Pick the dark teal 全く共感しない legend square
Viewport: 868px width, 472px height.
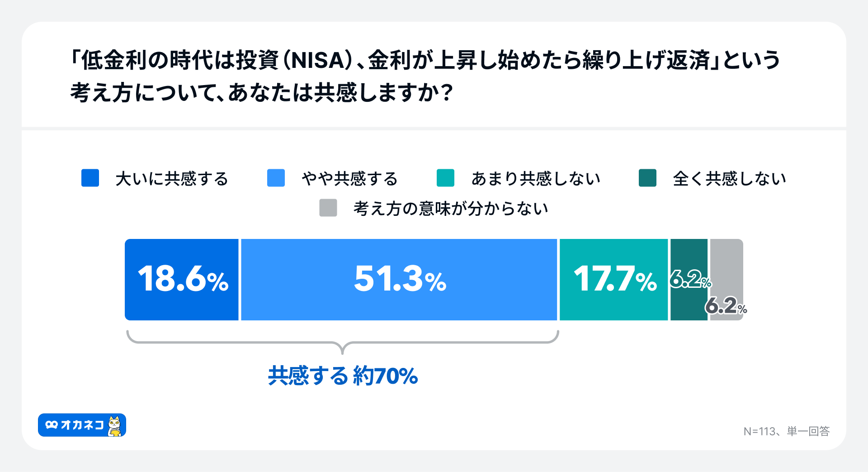[647, 178]
